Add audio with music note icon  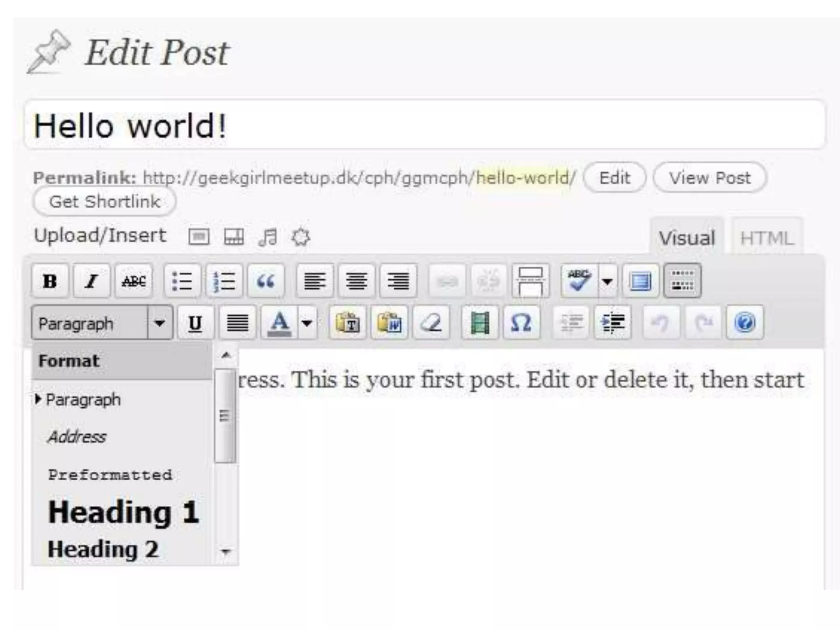(x=268, y=237)
